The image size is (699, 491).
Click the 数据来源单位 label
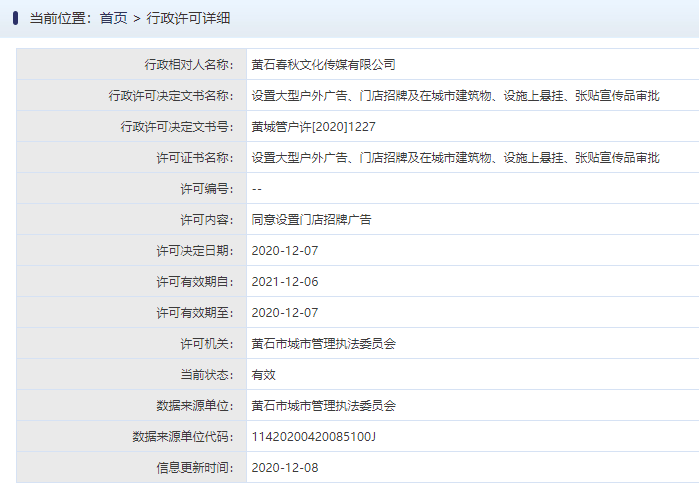point(195,406)
